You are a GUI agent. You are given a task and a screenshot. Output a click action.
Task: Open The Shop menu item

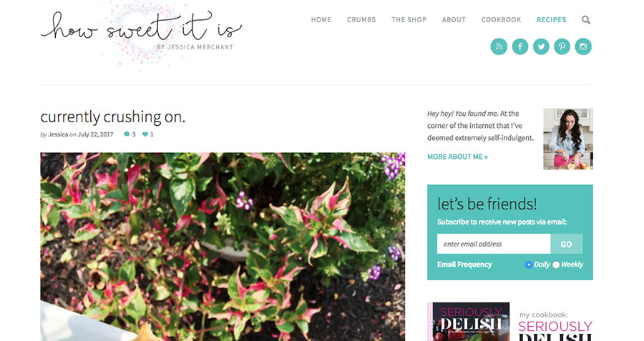click(409, 20)
